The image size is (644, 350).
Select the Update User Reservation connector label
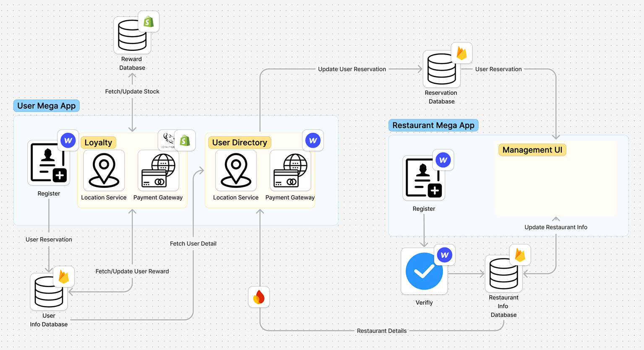coord(352,69)
